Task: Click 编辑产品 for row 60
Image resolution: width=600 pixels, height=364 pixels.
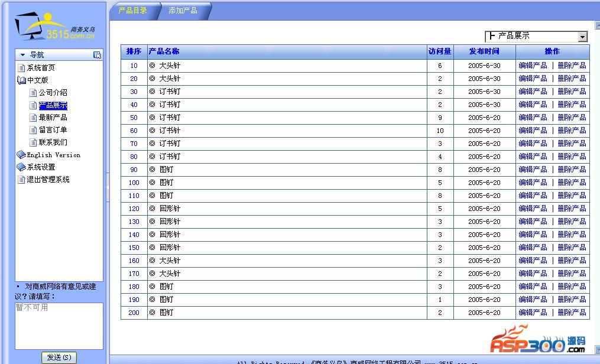Action: pyautogui.click(x=533, y=131)
